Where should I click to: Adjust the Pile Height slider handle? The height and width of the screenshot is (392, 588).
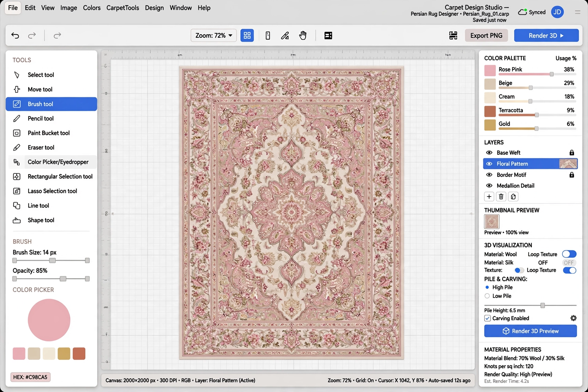[x=543, y=305]
